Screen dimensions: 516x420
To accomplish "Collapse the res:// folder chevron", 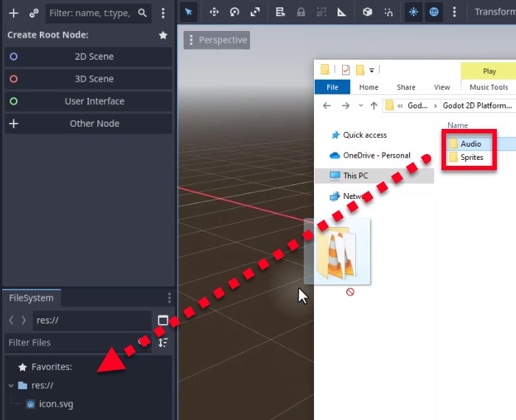I will click(x=11, y=385).
